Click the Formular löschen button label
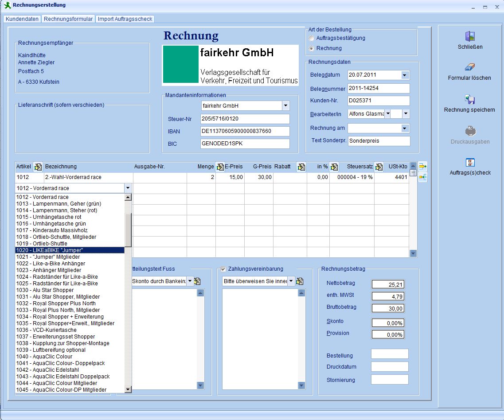 (469, 78)
